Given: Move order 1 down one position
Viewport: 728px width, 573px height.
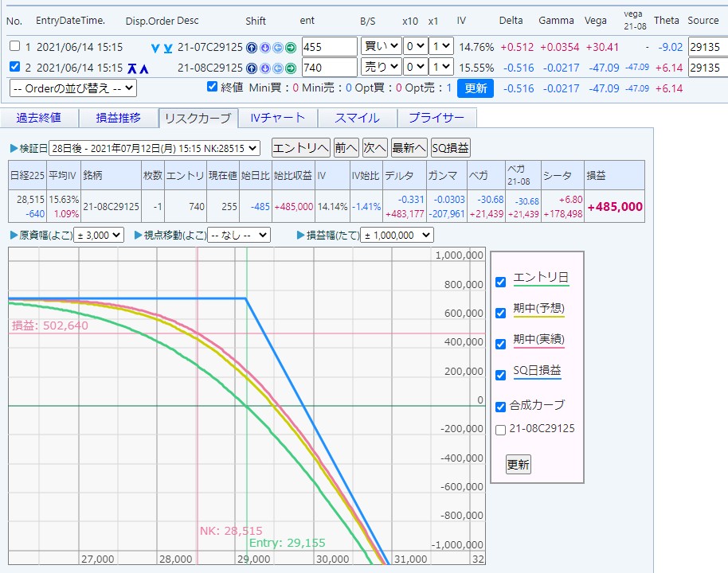Looking at the screenshot, I should 155,48.
